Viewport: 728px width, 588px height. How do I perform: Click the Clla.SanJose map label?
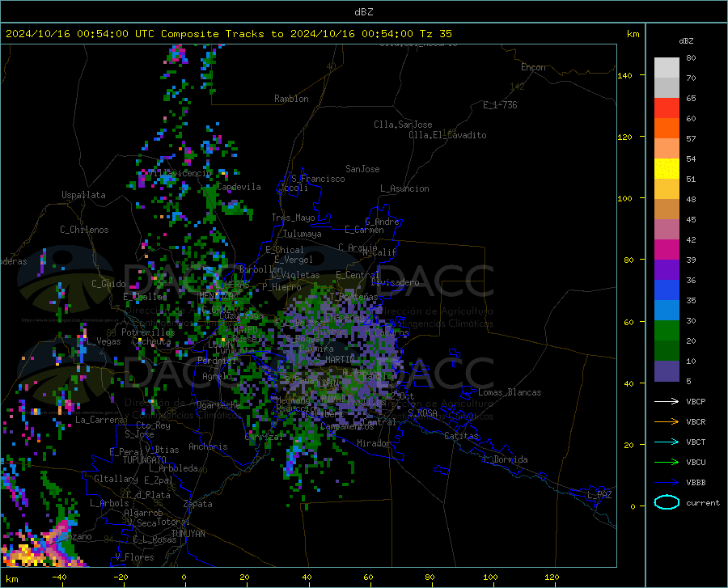coord(403,125)
